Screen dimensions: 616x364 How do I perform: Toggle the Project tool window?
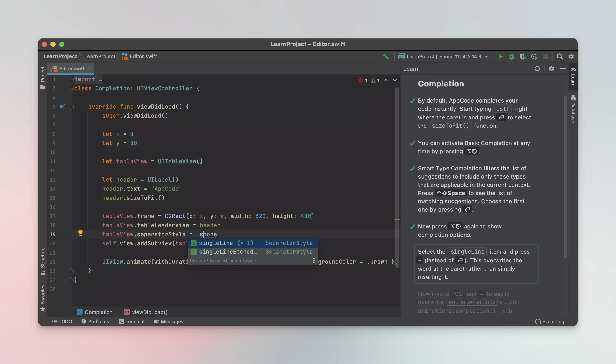[x=43, y=77]
